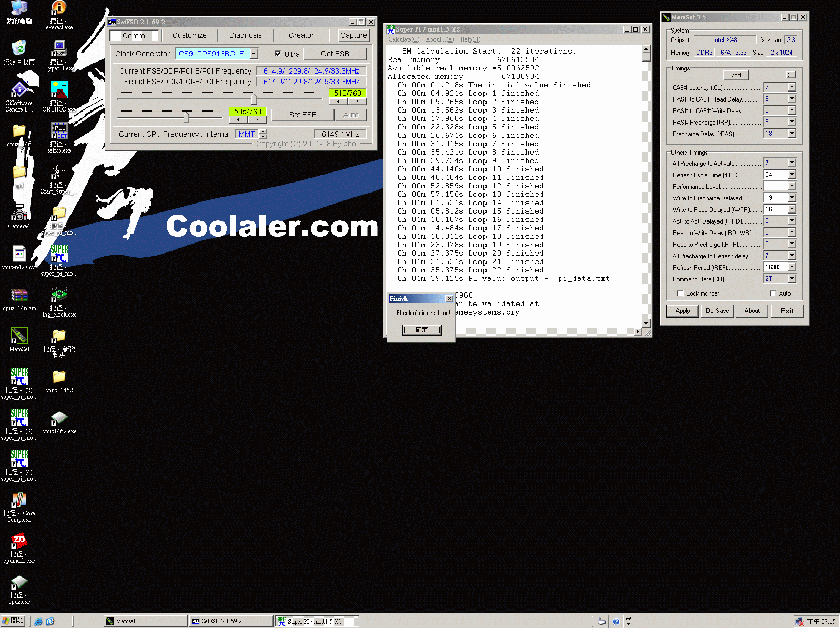Switch to the Creator tab in SetFSB
Viewport: 840px width, 628px height.
(301, 35)
